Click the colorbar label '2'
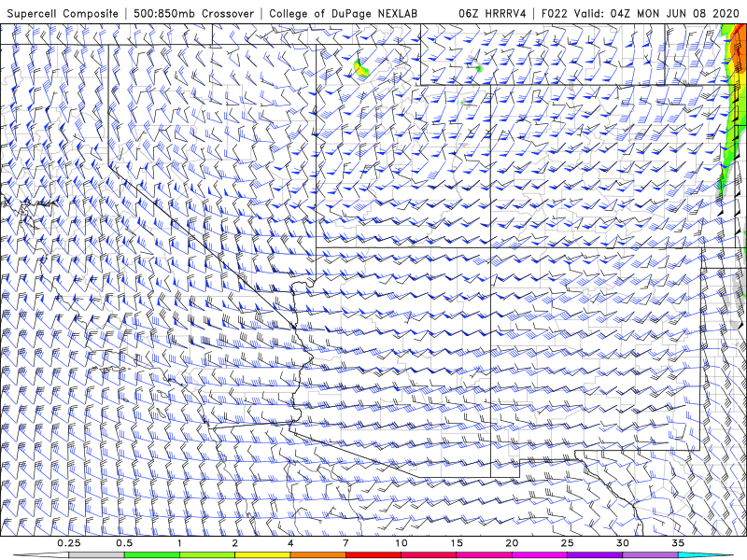 pyautogui.click(x=235, y=543)
